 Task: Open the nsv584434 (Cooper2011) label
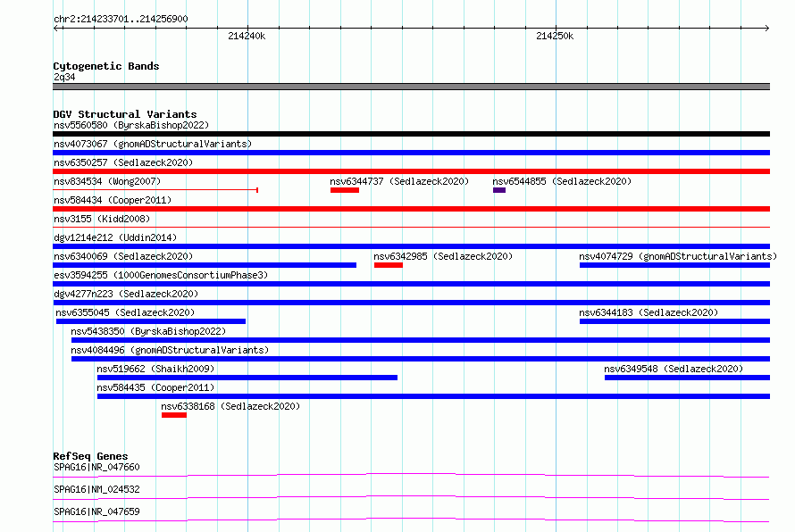(113, 200)
